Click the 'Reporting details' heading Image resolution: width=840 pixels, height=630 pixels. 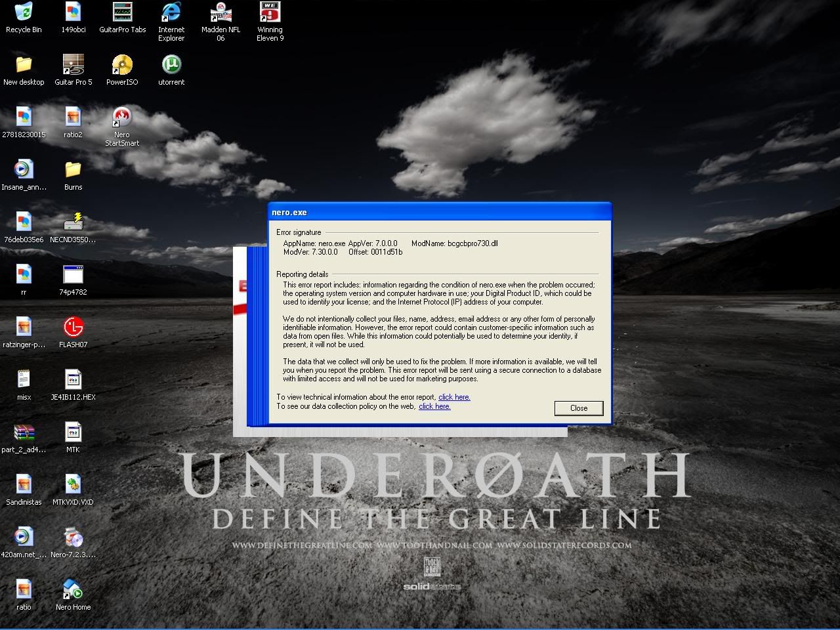(303, 274)
